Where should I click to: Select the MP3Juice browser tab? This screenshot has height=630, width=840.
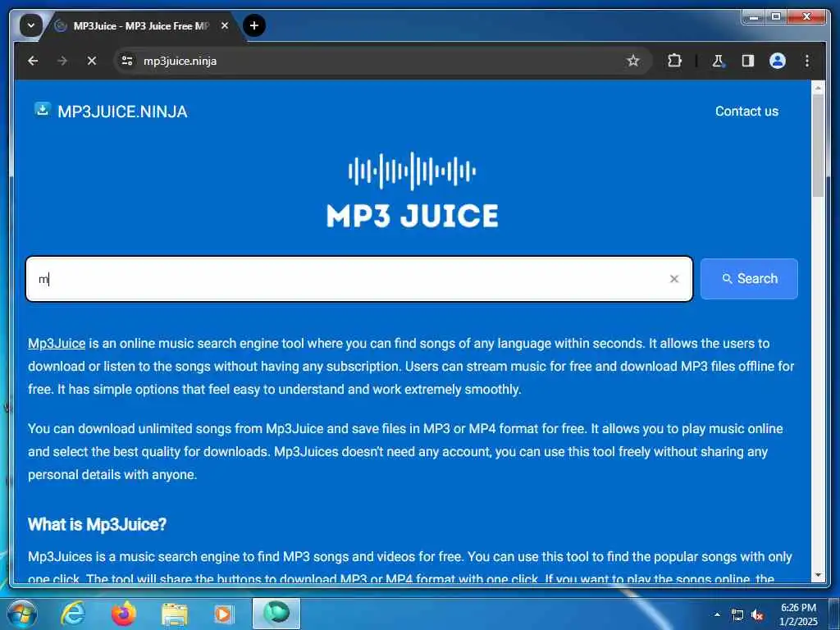[x=141, y=25]
